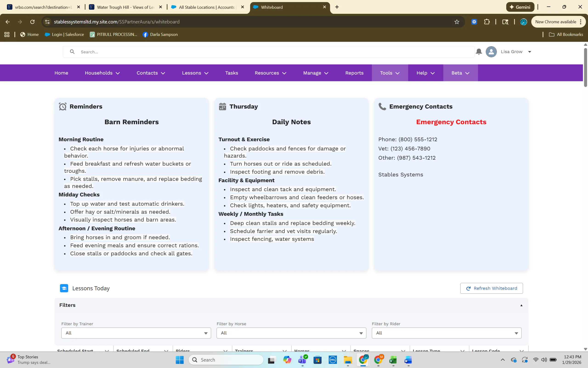
Task: Click the notification bell icon
Action: [x=479, y=52]
